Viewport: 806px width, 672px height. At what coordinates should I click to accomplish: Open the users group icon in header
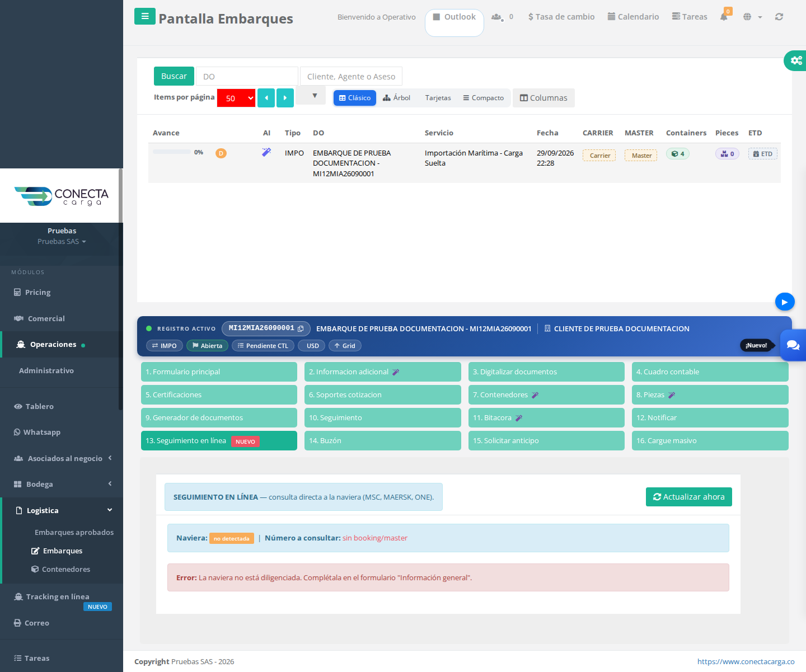(496, 17)
